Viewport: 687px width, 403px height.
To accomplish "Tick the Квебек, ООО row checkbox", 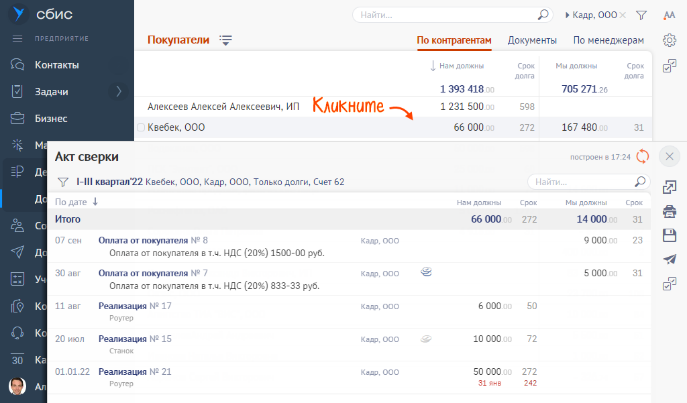I will [x=141, y=127].
